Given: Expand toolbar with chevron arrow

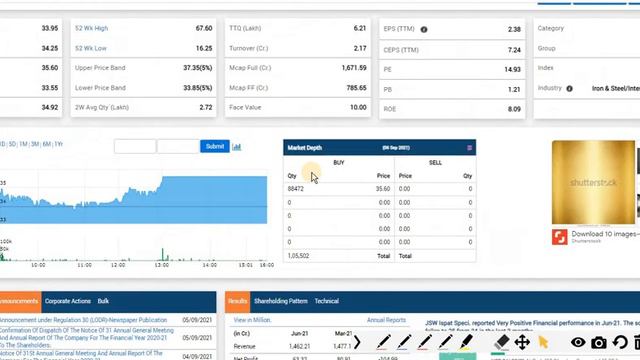Looking at the screenshot, I should coord(357,342).
